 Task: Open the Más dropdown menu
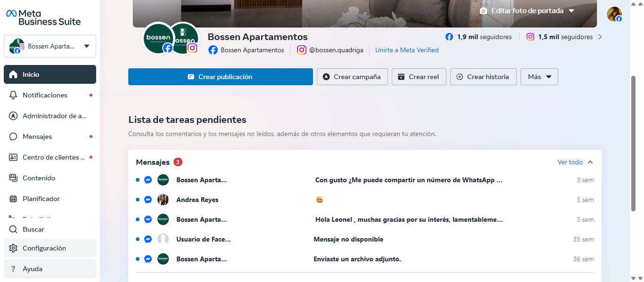tap(539, 77)
